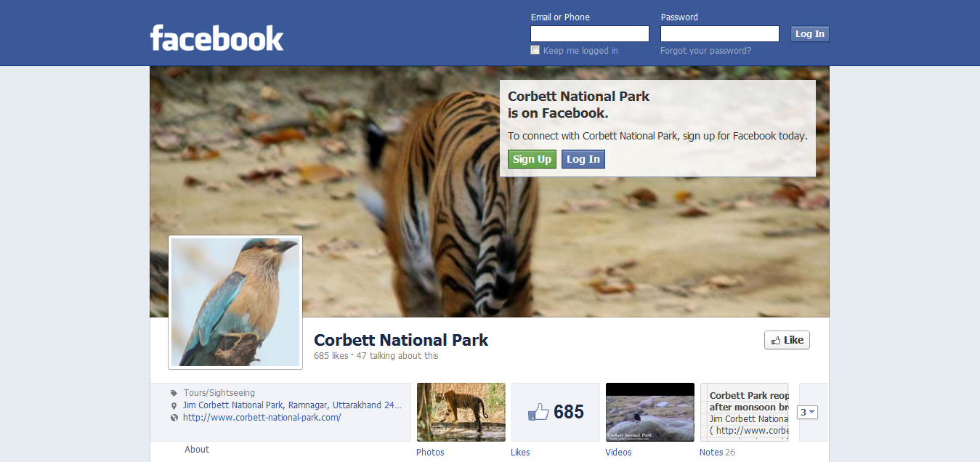Open the Corbett Park reopening note preview

pyautogui.click(x=745, y=412)
